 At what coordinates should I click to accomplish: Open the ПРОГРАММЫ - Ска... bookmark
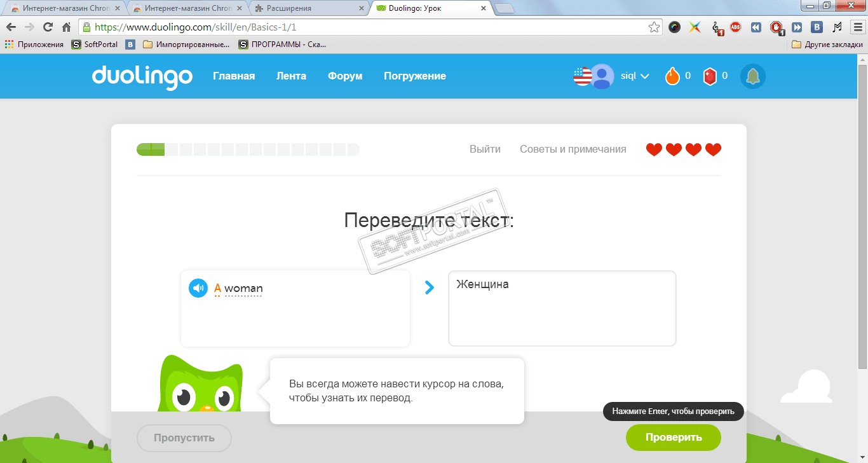click(x=282, y=45)
